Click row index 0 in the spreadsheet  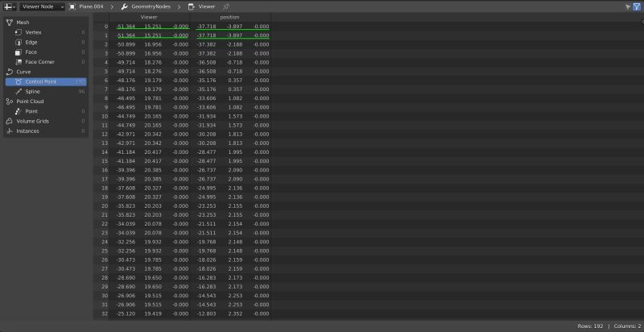106,27
